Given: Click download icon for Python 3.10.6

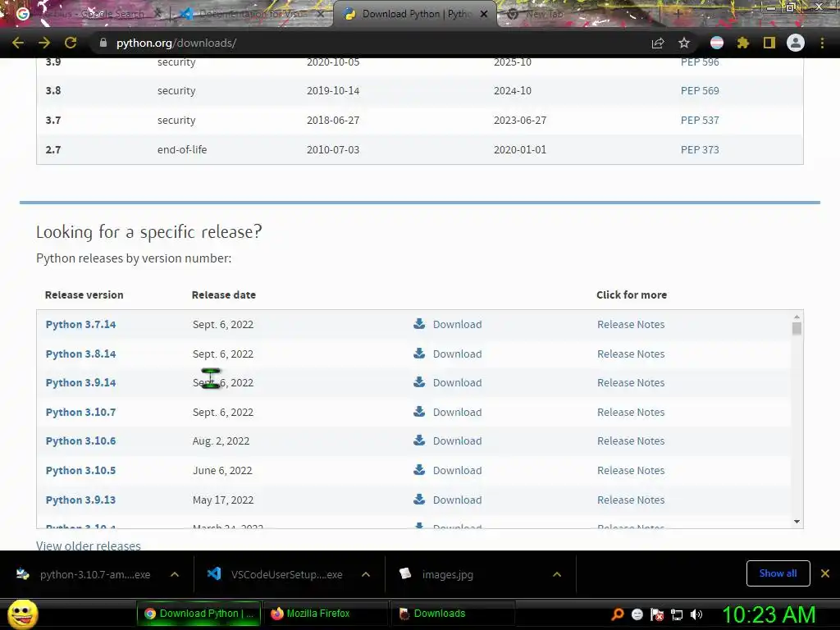Looking at the screenshot, I should 419,441.
